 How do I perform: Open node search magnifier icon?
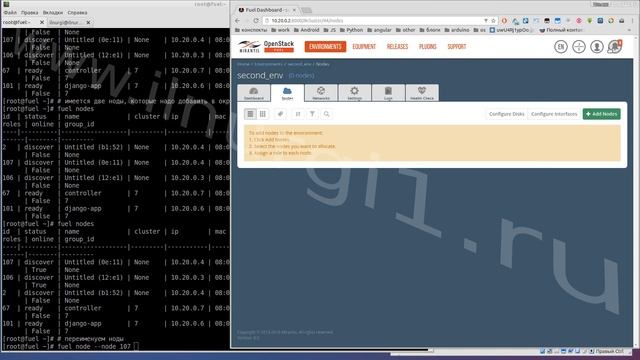(327, 114)
